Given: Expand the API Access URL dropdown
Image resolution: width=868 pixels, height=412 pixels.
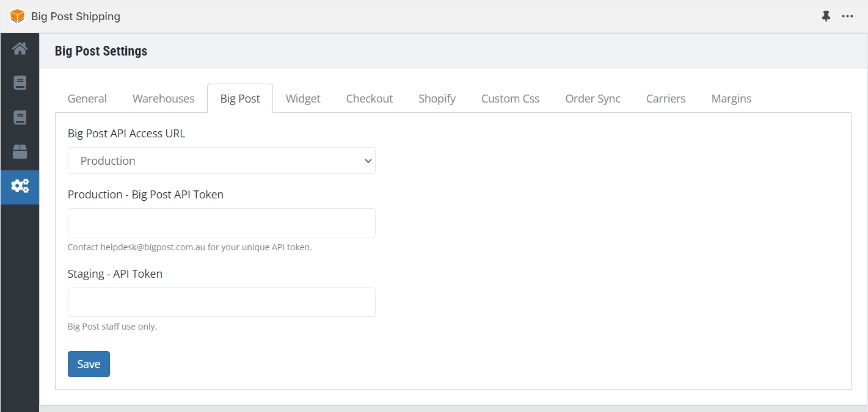Looking at the screenshot, I should point(222,161).
